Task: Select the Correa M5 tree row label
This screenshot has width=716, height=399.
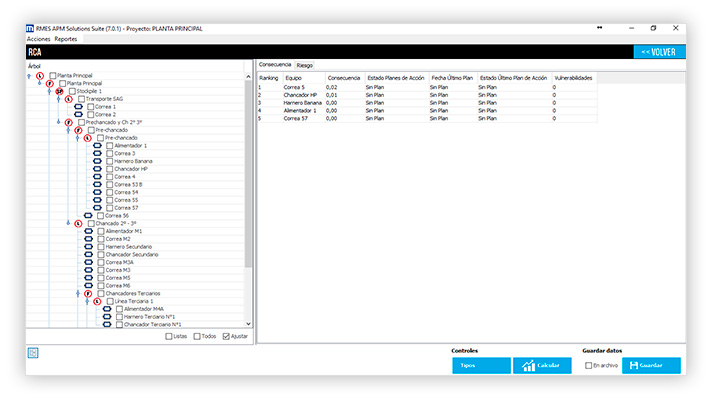Action: 118,278
